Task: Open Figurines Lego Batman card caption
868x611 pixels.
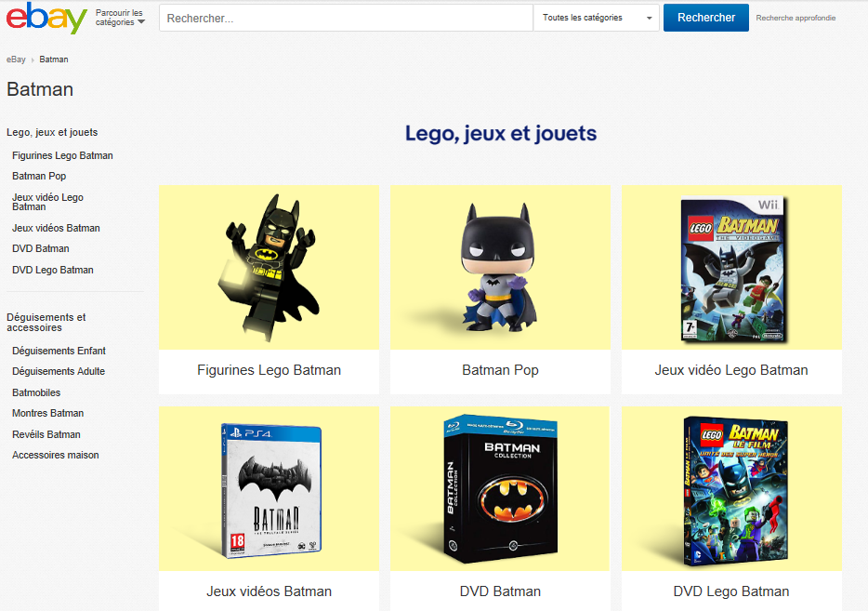Action: coord(269,370)
